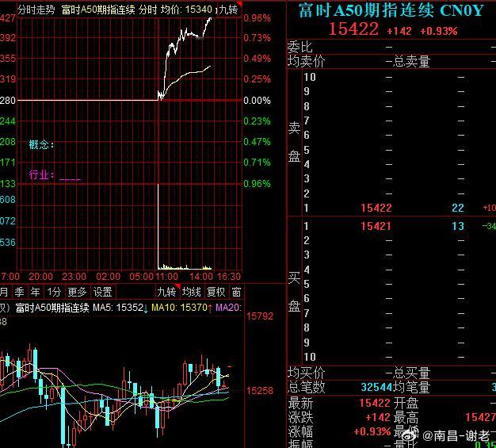Screen dimensions: 496x448
Task: Open the 设置 settings button
Action: pyautogui.click(x=103, y=292)
